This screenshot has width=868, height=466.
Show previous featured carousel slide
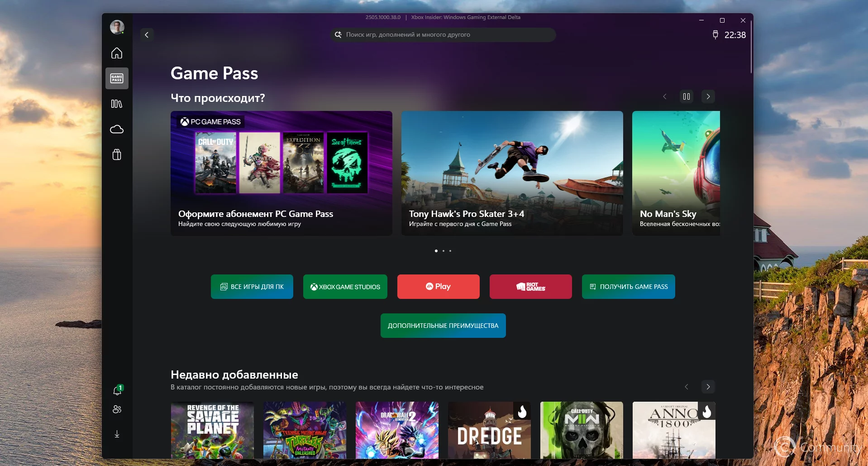665,96
